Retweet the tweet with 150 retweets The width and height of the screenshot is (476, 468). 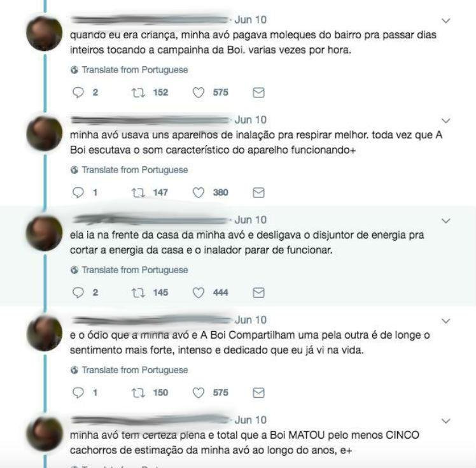pos(138,393)
